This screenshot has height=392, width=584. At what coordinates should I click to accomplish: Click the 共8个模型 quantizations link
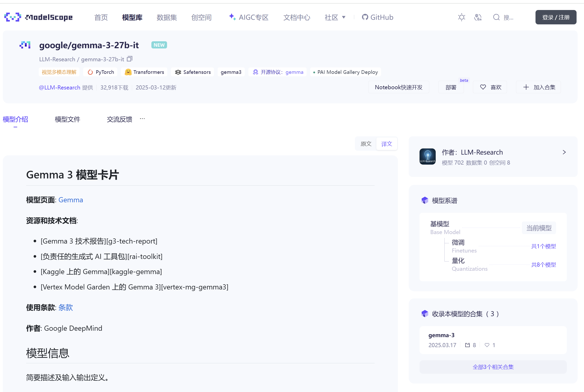[x=543, y=265]
